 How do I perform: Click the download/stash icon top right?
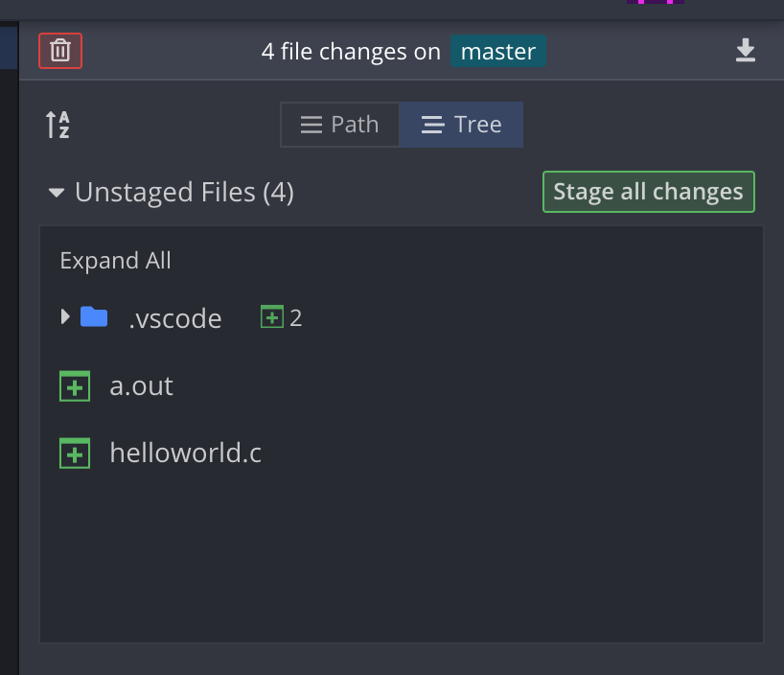746,51
